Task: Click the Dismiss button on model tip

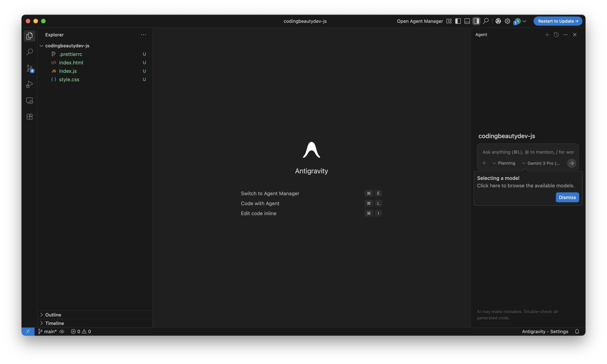Action: (x=567, y=197)
